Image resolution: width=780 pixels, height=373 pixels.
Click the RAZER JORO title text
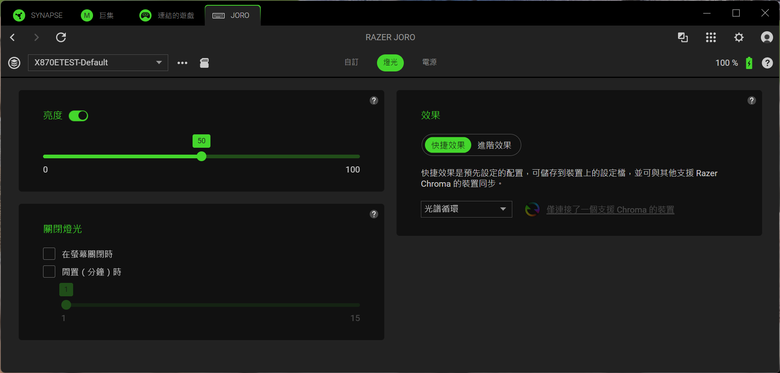coord(390,37)
